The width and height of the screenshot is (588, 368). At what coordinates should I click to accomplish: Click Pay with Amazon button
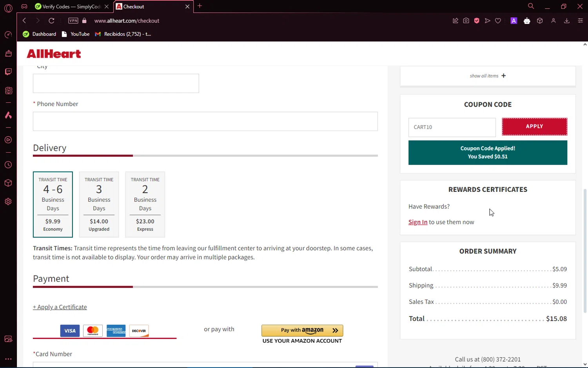302,330
